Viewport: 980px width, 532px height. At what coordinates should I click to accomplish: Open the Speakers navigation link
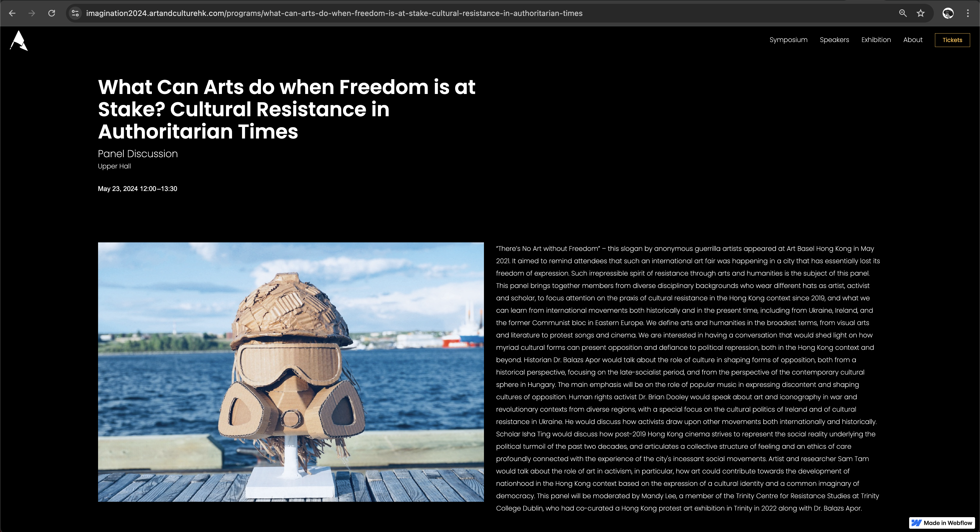coord(834,40)
